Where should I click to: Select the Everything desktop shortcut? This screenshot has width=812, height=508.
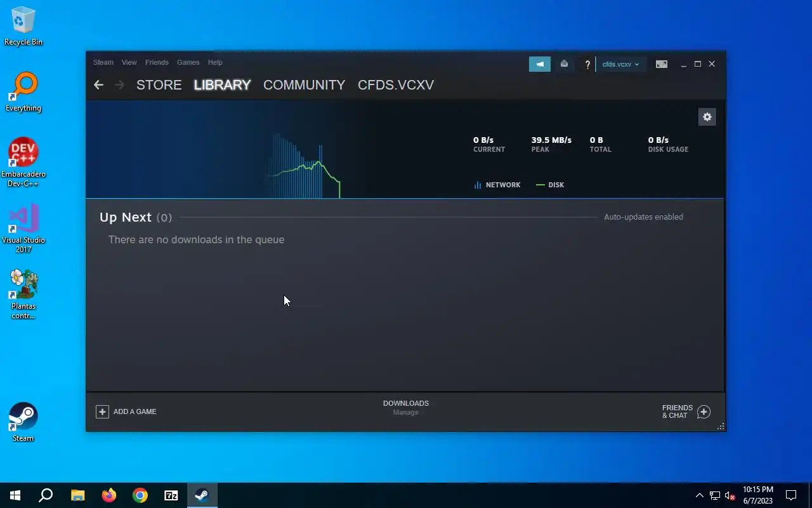[23, 93]
